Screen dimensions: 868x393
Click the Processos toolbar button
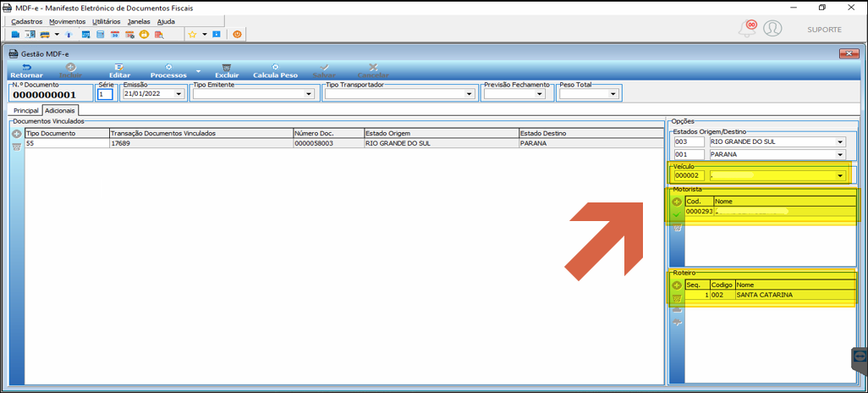coord(169,70)
